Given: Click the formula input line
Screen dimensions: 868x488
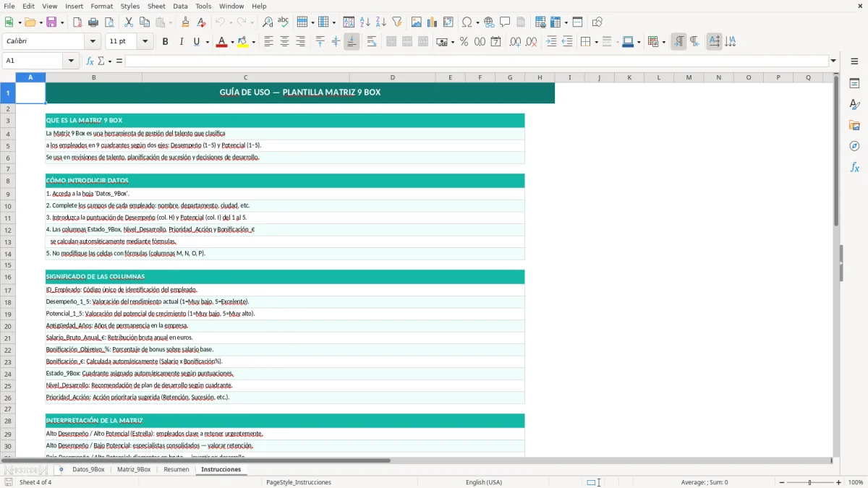Looking at the screenshot, I should (477, 61).
